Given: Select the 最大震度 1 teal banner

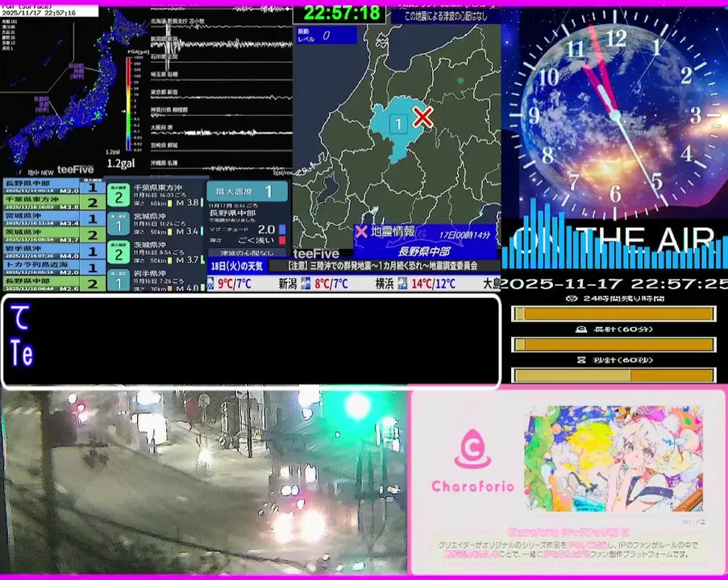Looking at the screenshot, I should [x=247, y=191].
